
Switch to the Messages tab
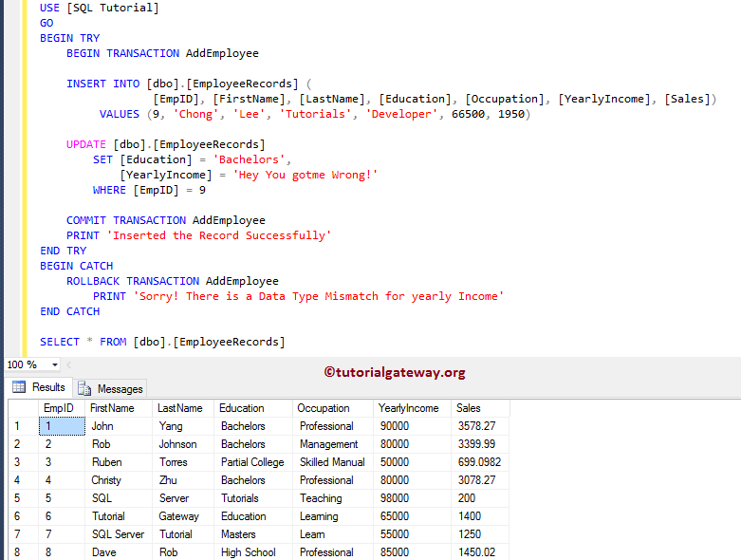tap(110, 388)
